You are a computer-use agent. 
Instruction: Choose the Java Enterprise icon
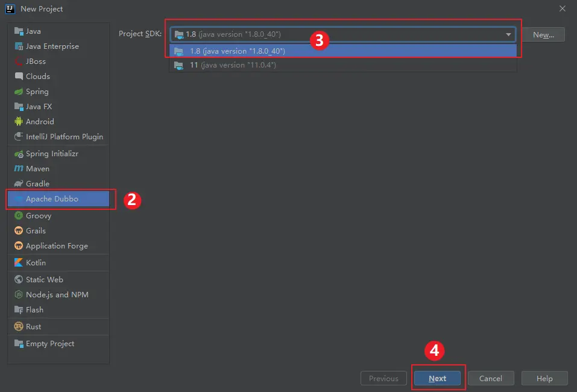click(19, 46)
